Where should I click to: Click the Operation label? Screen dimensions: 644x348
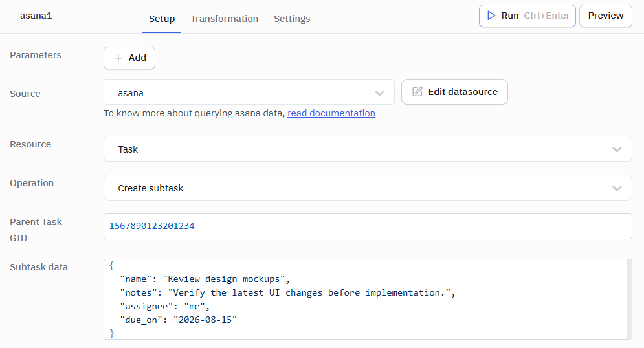[32, 183]
